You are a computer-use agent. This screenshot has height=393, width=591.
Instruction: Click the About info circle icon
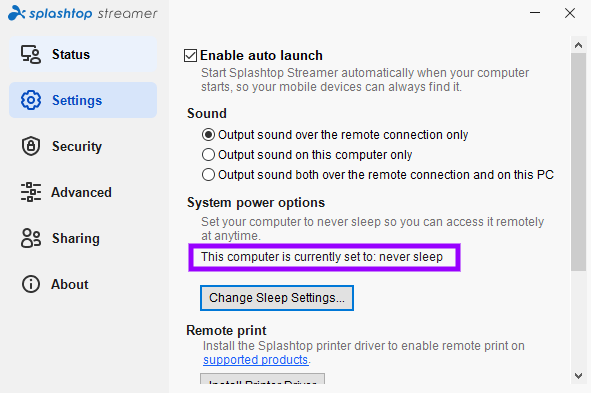tap(31, 284)
